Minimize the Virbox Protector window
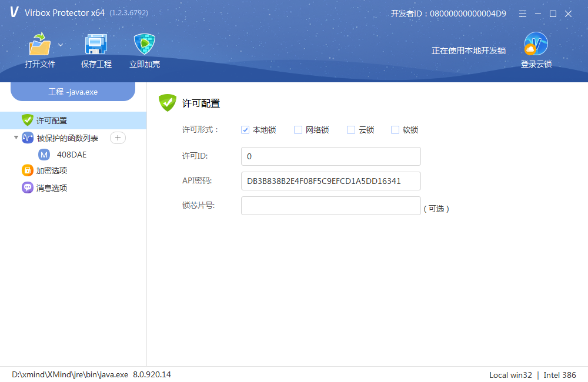Image resolution: width=588 pixels, height=382 pixels. pyautogui.click(x=538, y=14)
